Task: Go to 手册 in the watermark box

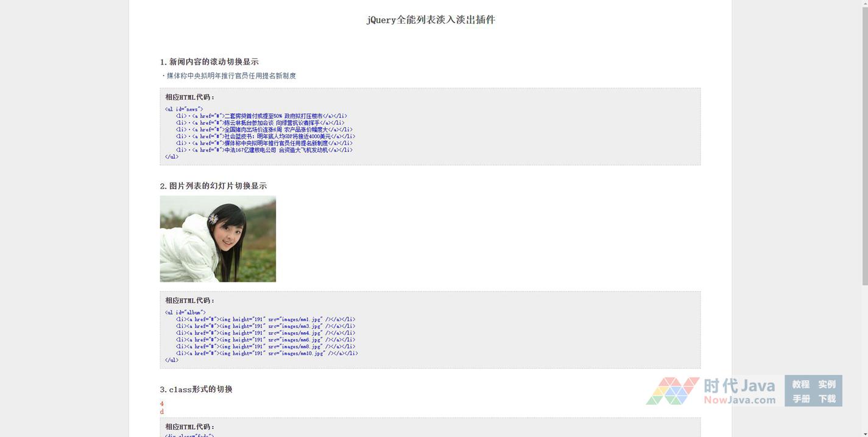Action: click(800, 399)
